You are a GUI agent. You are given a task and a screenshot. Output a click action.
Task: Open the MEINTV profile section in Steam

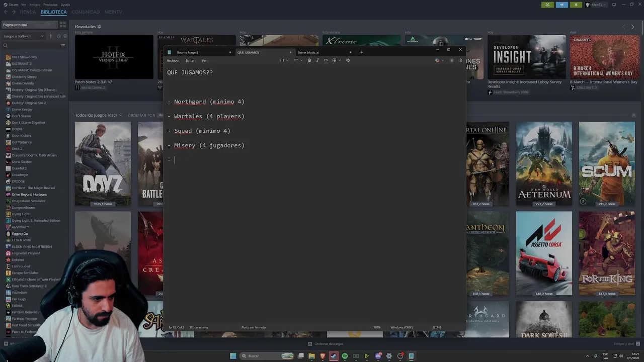(x=113, y=12)
